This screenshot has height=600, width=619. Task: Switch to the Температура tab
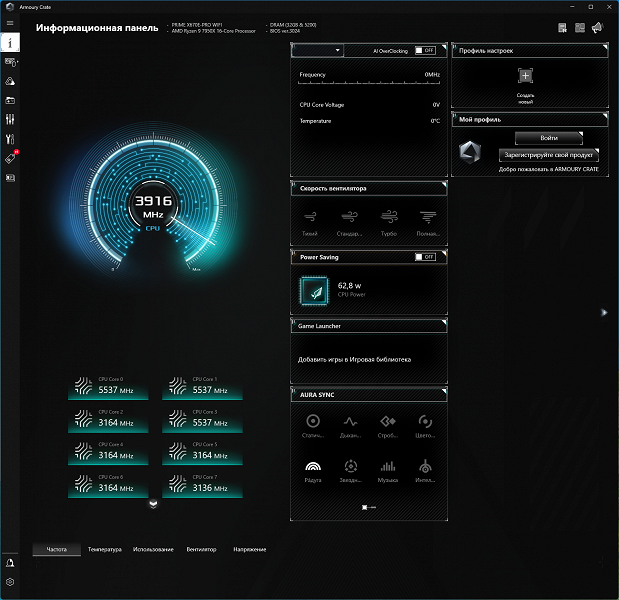(105, 549)
